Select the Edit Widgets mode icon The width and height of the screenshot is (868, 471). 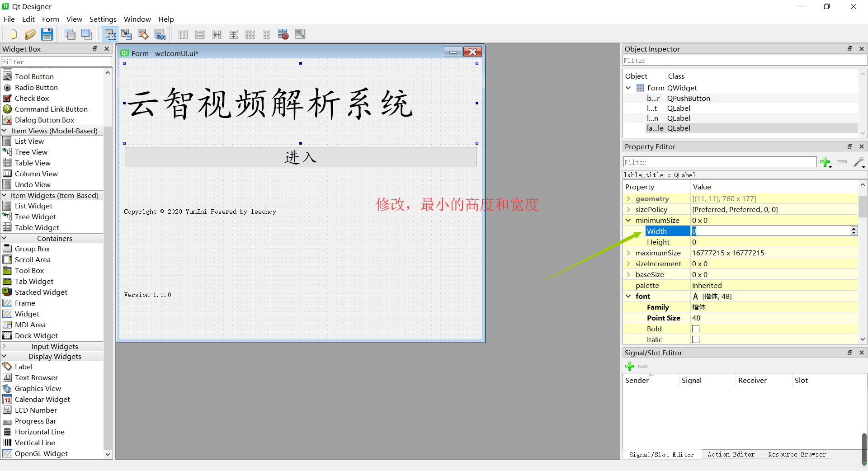(110, 34)
